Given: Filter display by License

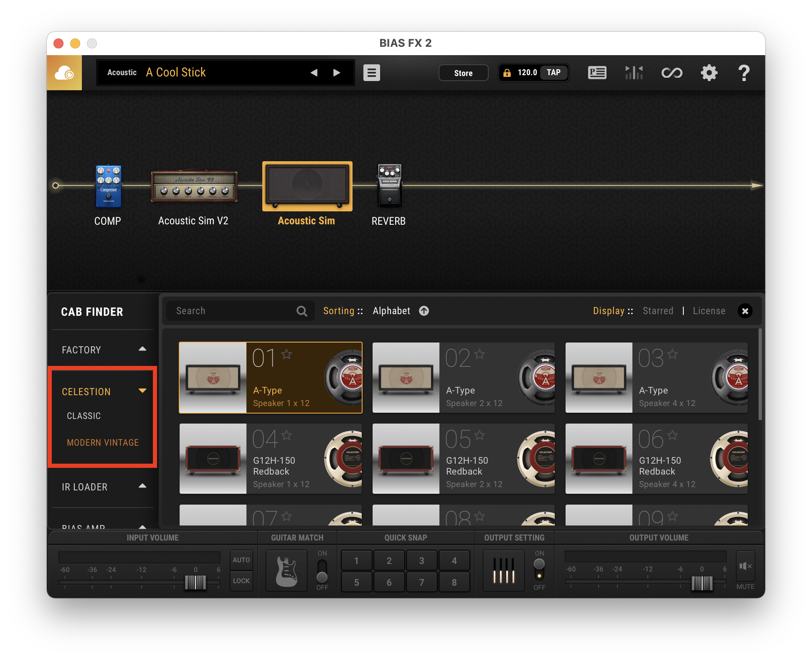Looking at the screenshot, I should coord(709,311).
